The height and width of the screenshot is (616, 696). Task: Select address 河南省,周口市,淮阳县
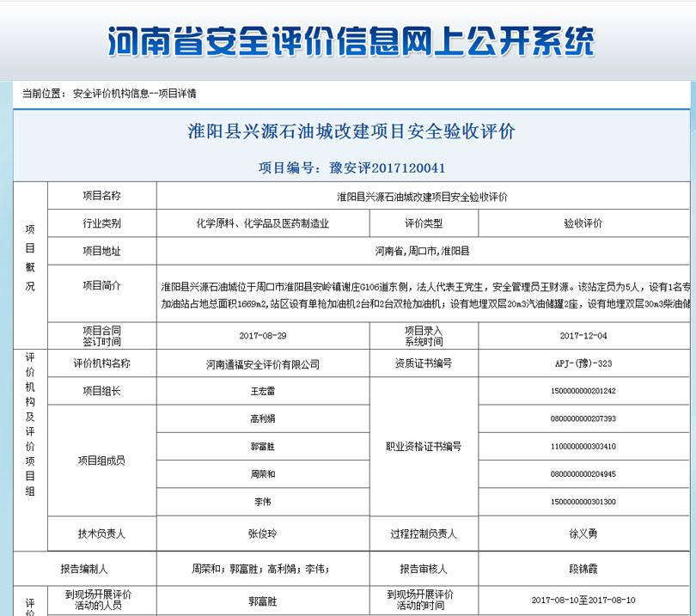pos(422,251)
